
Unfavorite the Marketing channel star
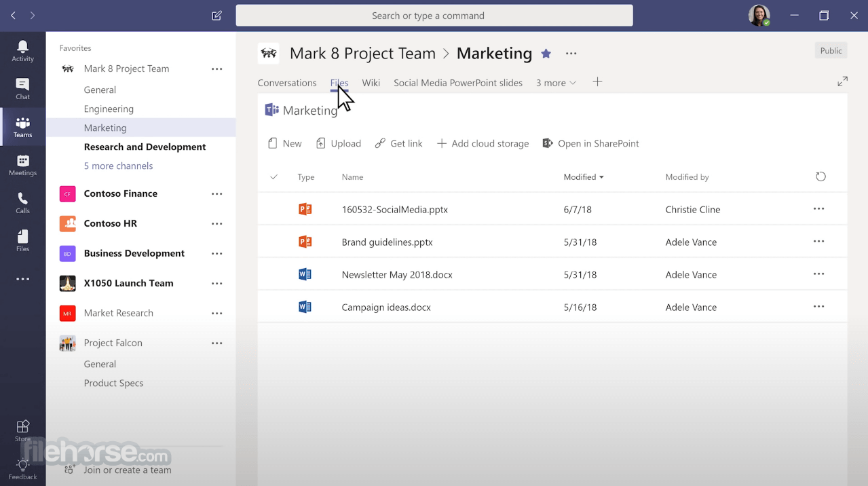(x=546, y=54)
